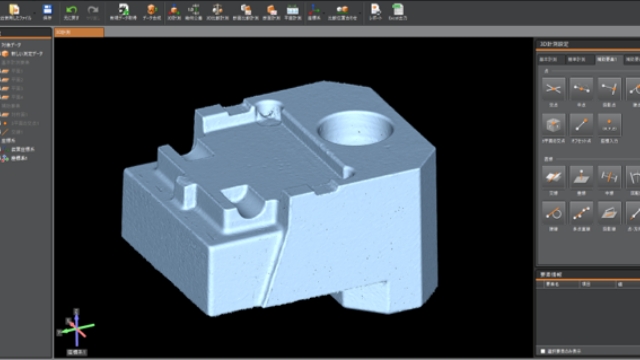Export results with the Excel output icon
Viewport: 640px width, 360px height.
point(398,9)
